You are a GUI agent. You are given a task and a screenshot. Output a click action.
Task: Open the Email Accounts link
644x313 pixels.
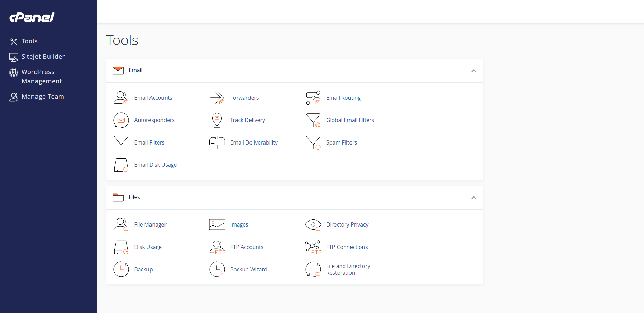(153, 98)
